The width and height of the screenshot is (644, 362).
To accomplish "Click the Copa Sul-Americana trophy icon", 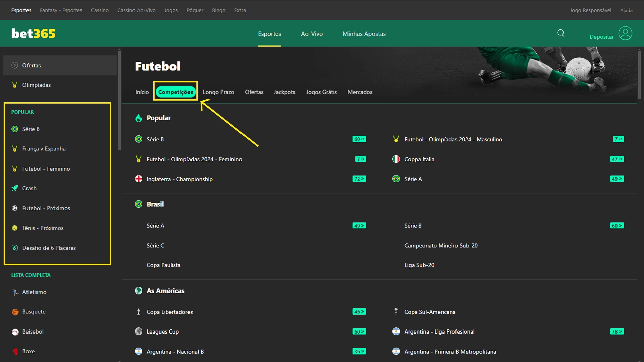I will pos(396,311).
